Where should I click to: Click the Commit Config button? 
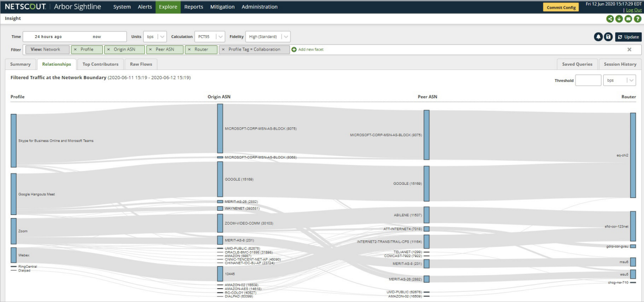click(x=561, y=7)
